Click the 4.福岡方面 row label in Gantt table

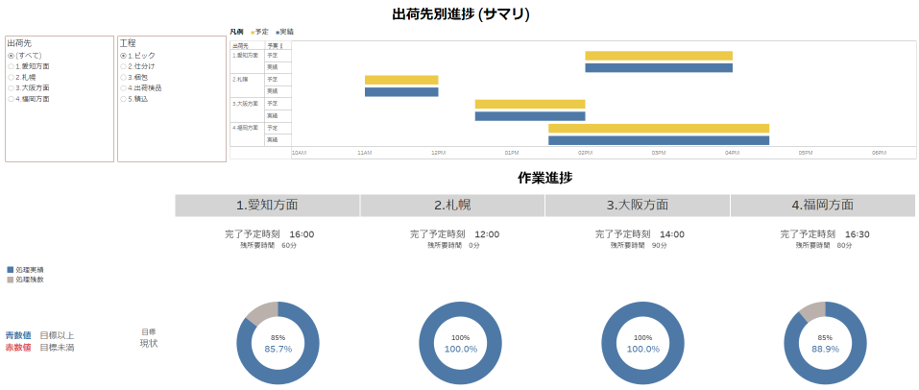[x=245, y=128]
